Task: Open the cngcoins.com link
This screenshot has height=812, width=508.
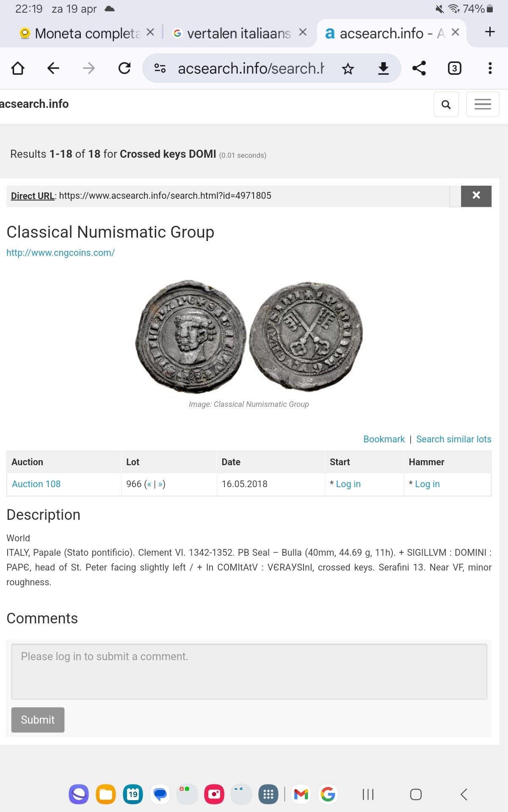Action: click(61, 252)
